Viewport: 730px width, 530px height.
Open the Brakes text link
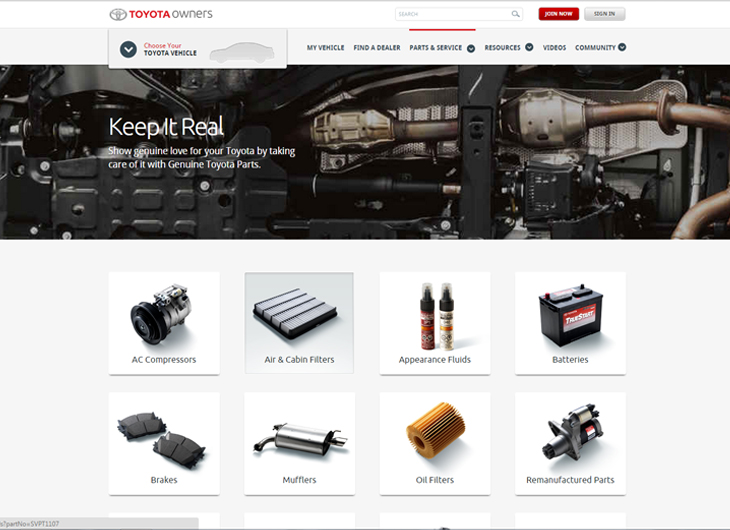[x=164, y=480]
